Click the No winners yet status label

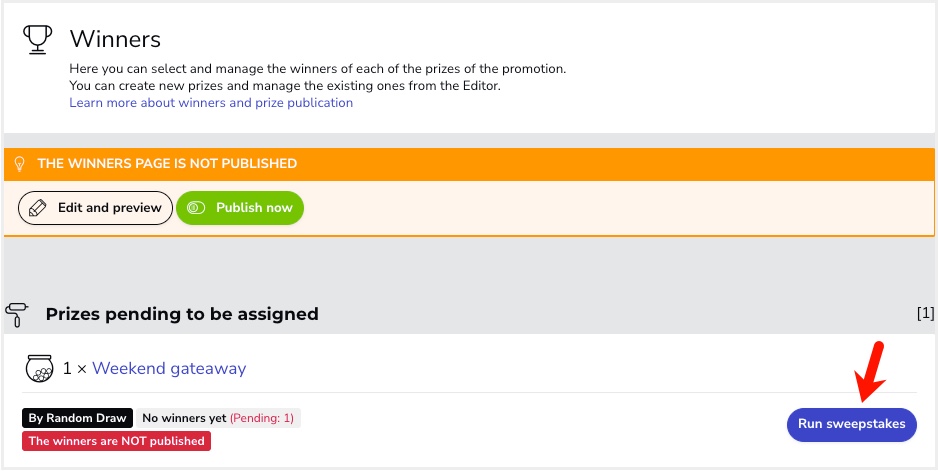point(184,418)
